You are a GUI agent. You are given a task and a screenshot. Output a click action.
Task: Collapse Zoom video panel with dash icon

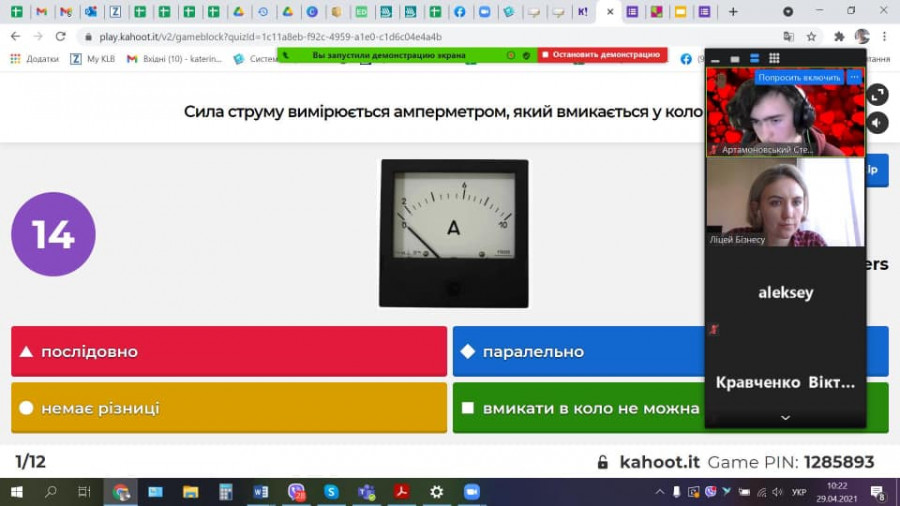(x=715, y=59)
